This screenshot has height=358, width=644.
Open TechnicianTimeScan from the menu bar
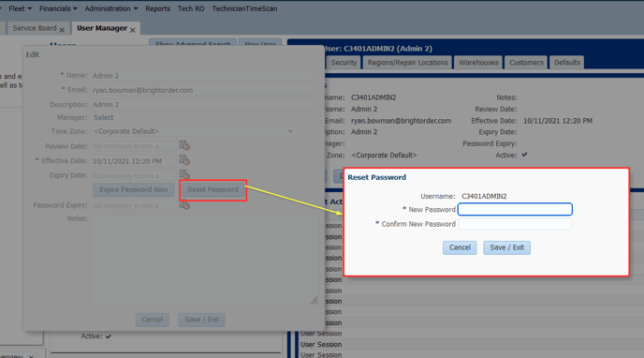244,8
